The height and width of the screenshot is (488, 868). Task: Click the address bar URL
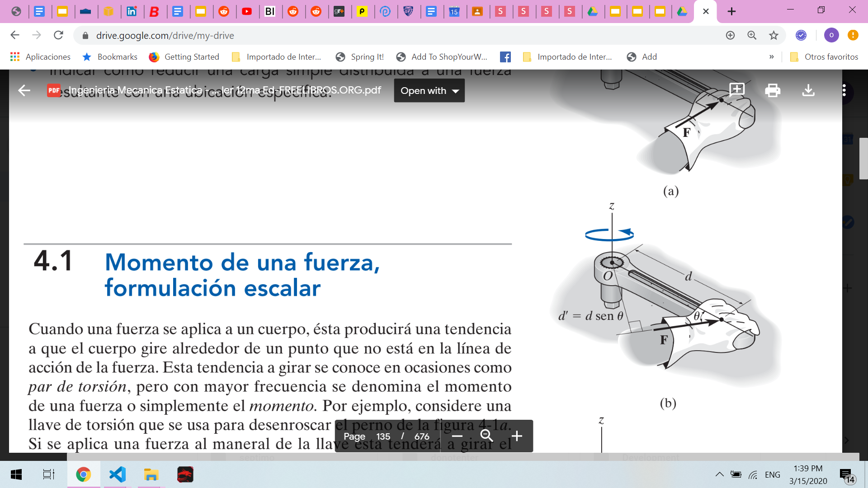point(165,35)
